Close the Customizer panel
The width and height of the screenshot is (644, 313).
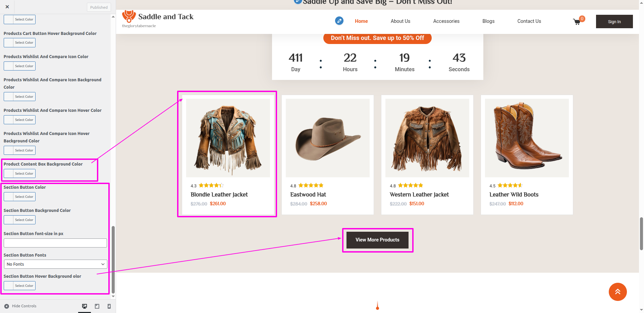pyautogui.click(x=7, y=7)
